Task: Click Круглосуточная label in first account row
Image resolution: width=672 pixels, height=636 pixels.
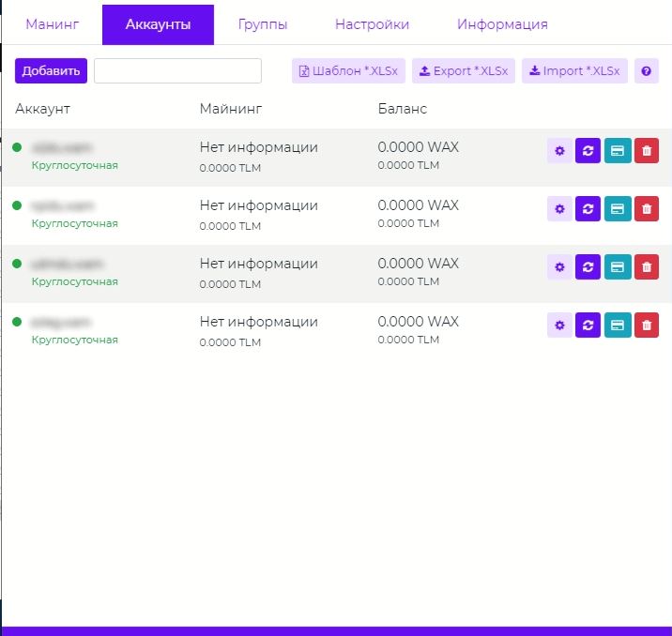Action: [x=74, y=165]
